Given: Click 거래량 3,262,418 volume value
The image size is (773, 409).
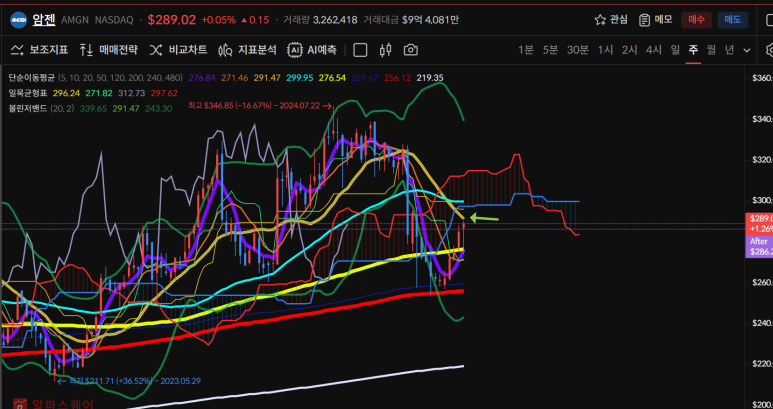Looking at the screenshot, I should (320, 20).
